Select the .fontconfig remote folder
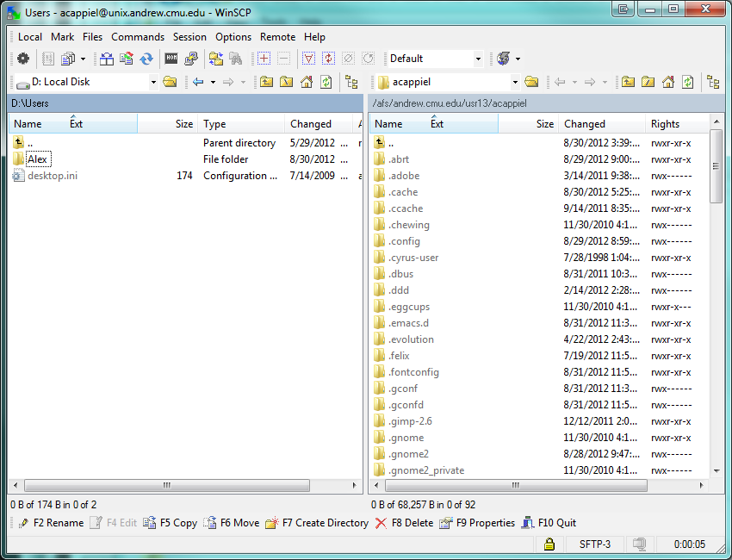 (x=413, y=372)
